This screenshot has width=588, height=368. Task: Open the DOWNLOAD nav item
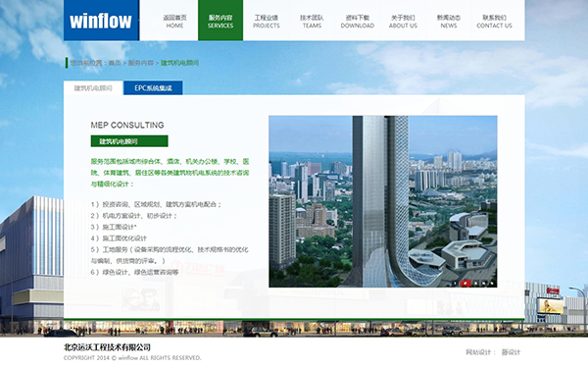(358, 22)
